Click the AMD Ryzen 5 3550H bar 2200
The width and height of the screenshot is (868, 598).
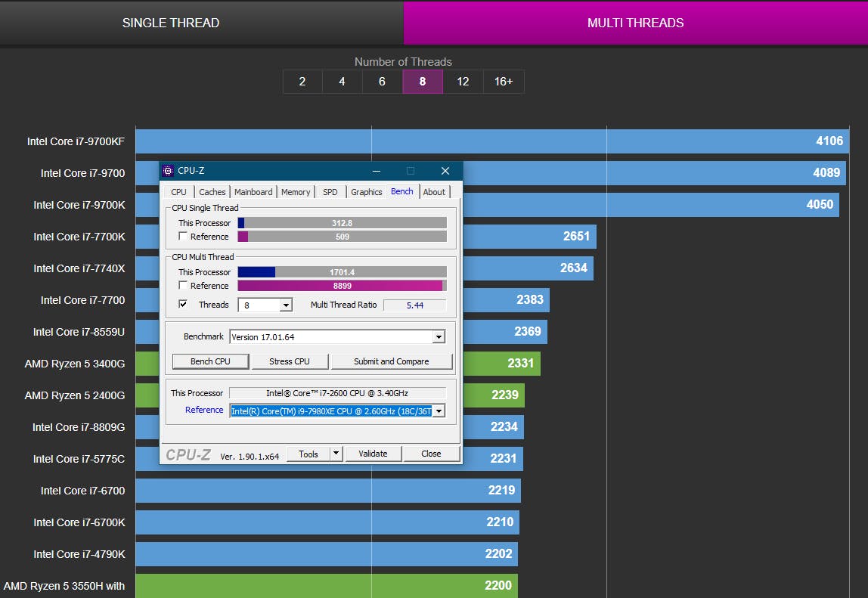tap(327, 586)
